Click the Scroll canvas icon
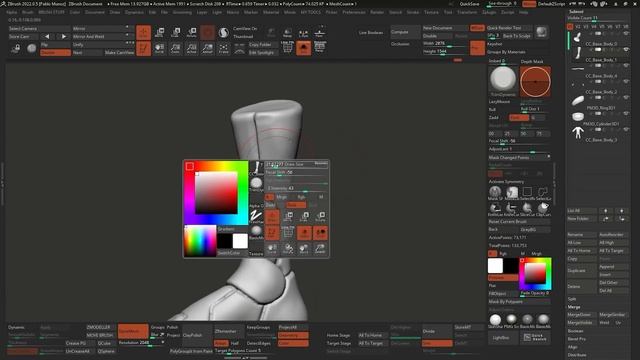640x360 pixels. click(x=159, y=49)
